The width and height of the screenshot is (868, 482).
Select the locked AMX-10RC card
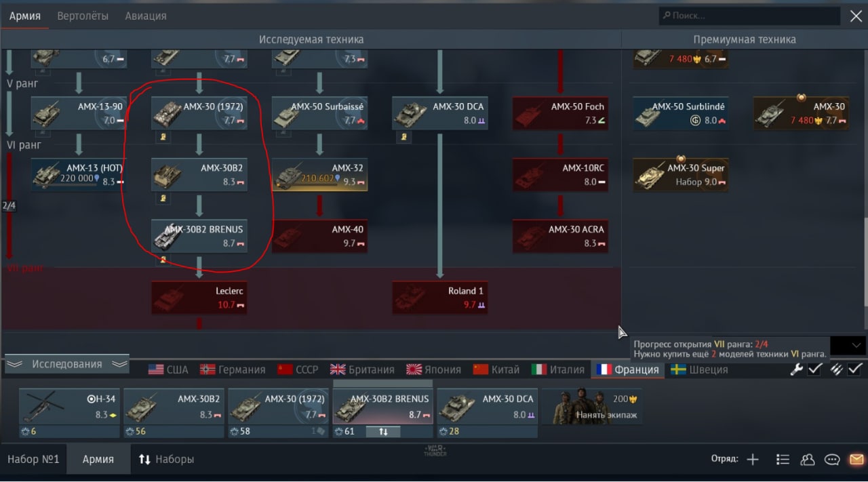(560, 174)
